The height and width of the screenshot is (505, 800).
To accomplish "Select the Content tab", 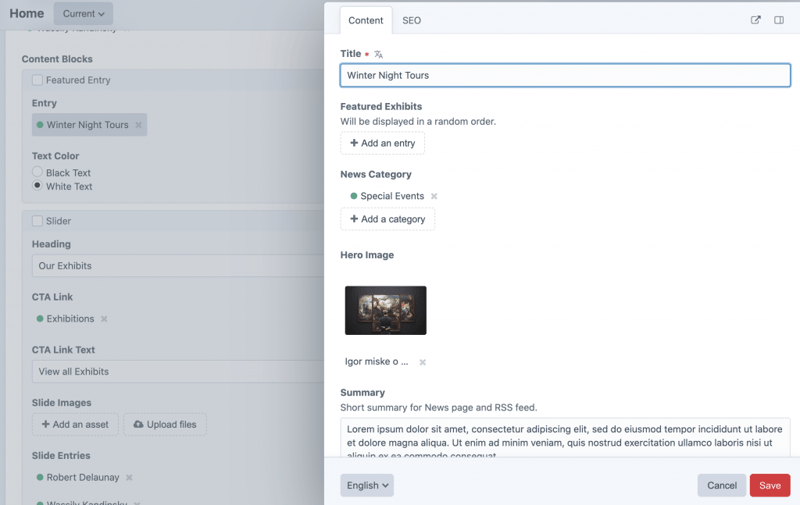I will pos(366,20).
